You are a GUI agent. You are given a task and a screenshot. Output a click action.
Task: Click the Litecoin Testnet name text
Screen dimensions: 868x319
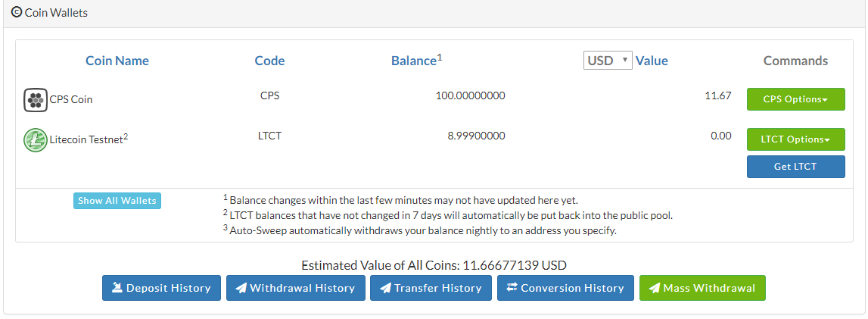tap(86, 139)
